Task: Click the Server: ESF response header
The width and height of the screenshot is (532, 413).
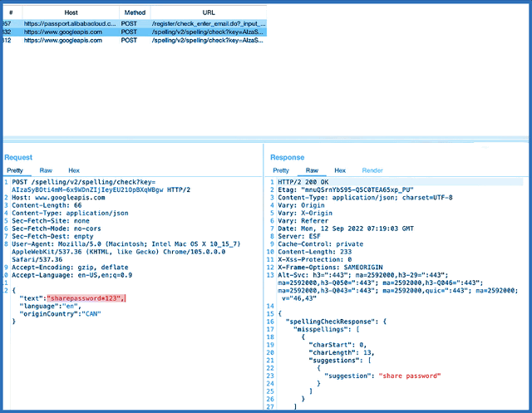Action: (299, 236)
